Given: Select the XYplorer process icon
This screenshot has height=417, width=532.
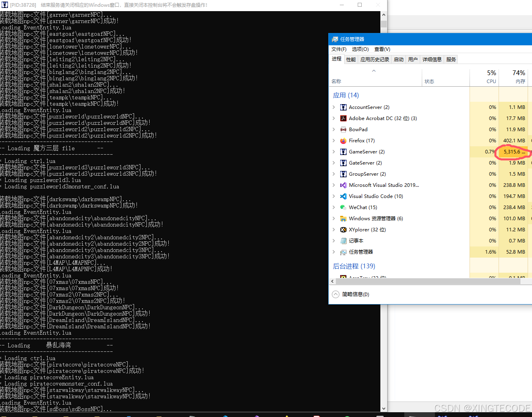Looking at the screenshot, I should click(x=343, y=230).
